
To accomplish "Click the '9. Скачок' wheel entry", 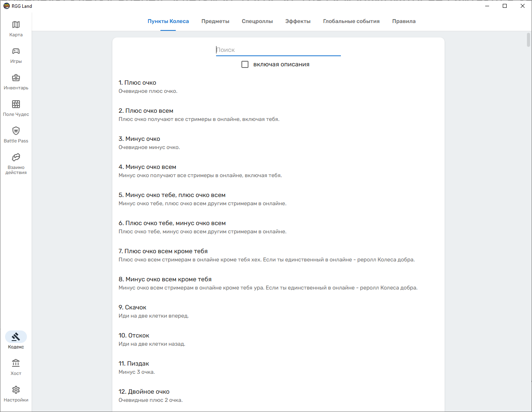I will tap(132, 307).
